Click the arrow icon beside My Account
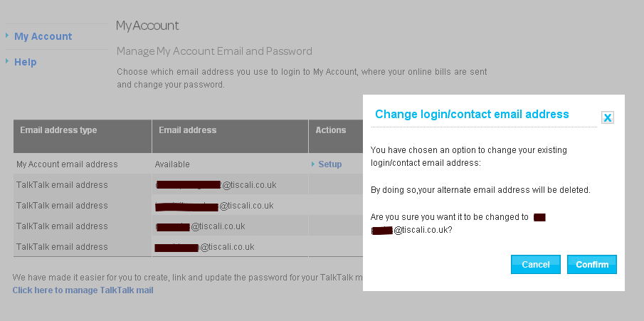644x321 pixels. click(x=7, y=36)
